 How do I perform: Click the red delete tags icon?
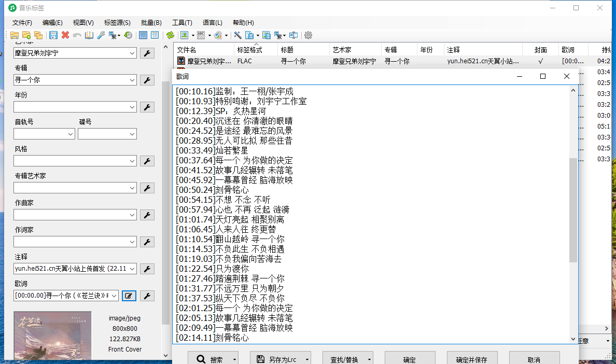coord(64,35)
